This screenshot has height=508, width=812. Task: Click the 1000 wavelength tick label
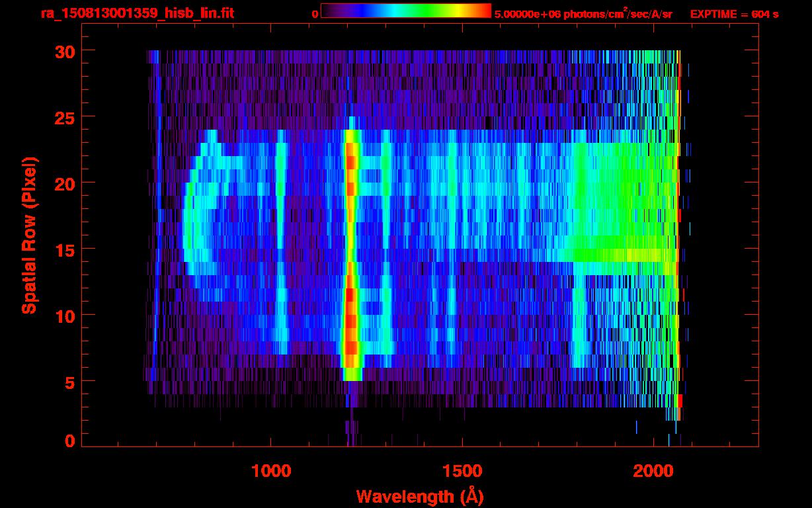pos(270,471)
